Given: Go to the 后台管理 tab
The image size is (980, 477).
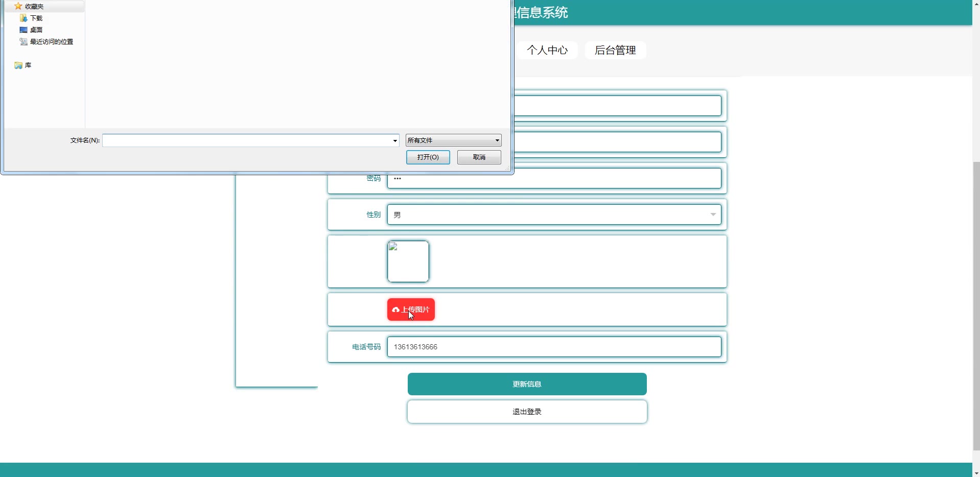Looking at the screenshot, I should tap(615, 50).
